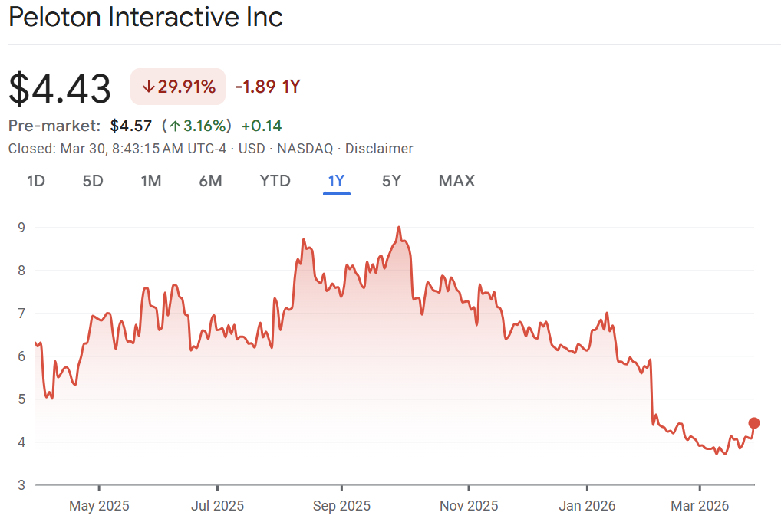
Task: Click the Jul 2025 axis label
Action: point(217,506)
